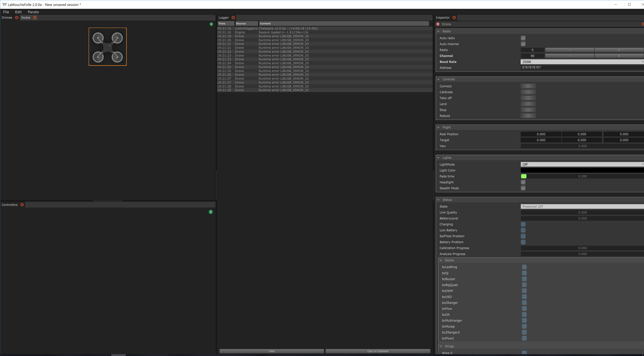Close the Drones panel tab
This screenshot has height=356, width=644.
[17, 17]
